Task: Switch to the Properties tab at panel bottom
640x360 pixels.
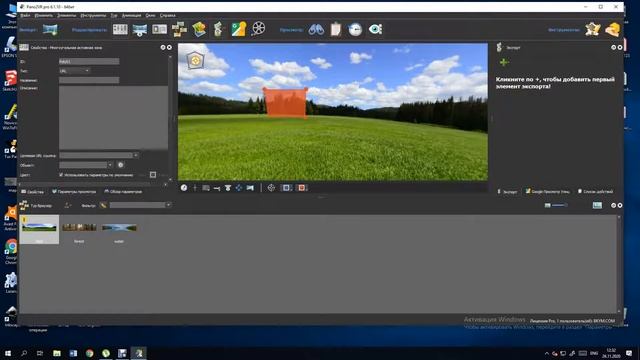Action: point(33,191)
